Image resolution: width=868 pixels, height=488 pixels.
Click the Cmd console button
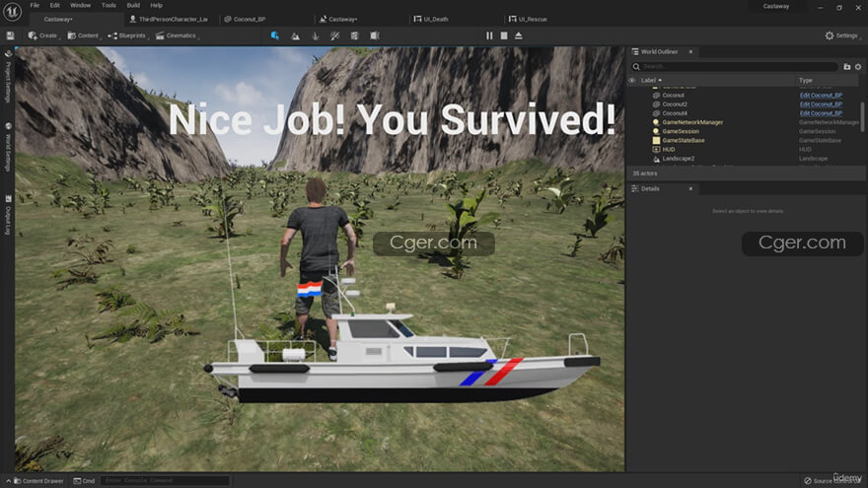[84, 481]
